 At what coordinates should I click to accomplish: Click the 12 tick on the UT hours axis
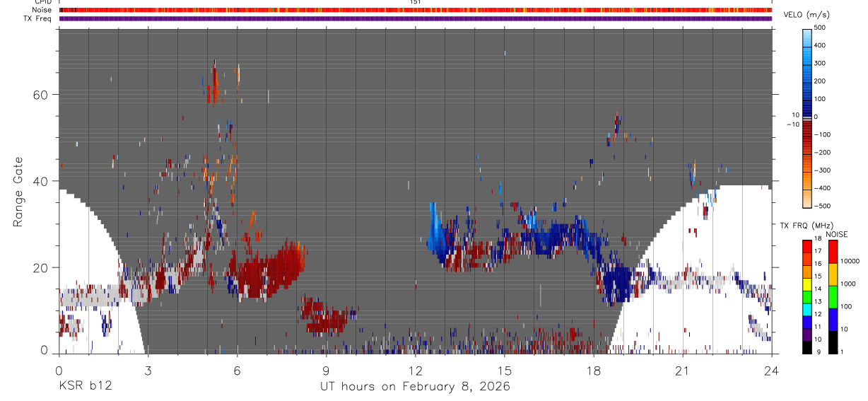(x=416, y=370)
